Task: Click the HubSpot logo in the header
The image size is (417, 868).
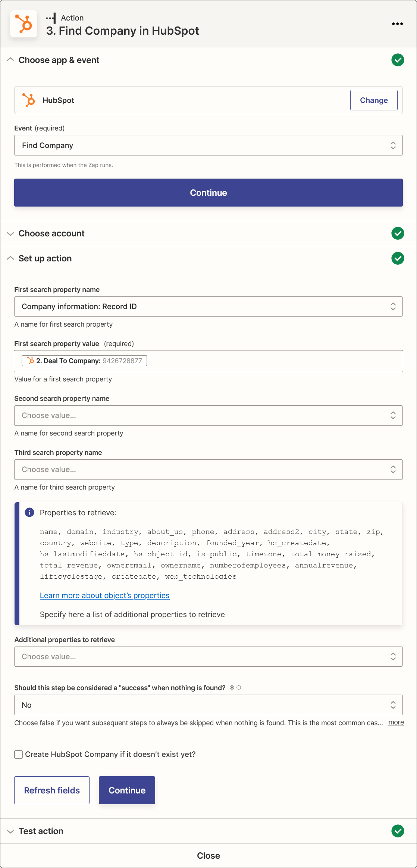Action: (x=24, y=24)
